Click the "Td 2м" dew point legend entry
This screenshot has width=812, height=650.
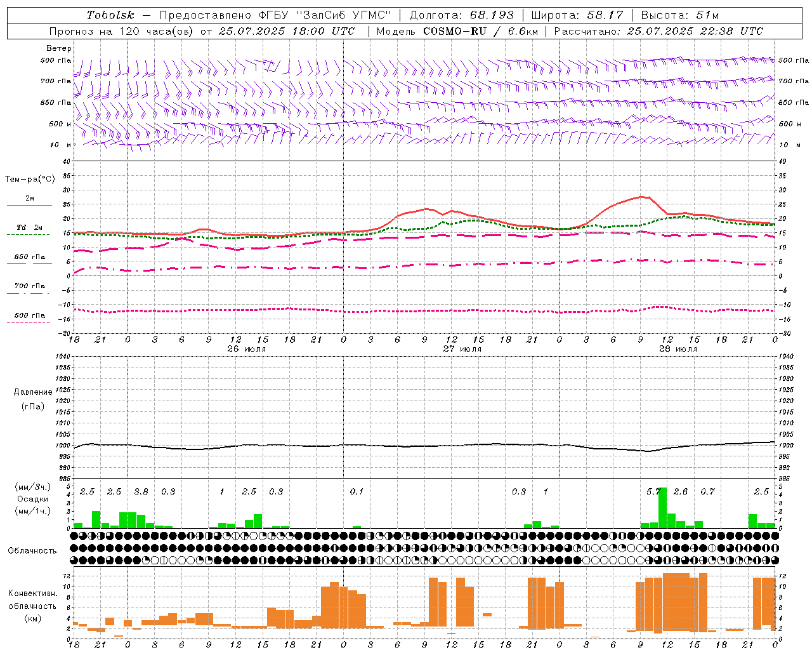(x=29, y=227)
